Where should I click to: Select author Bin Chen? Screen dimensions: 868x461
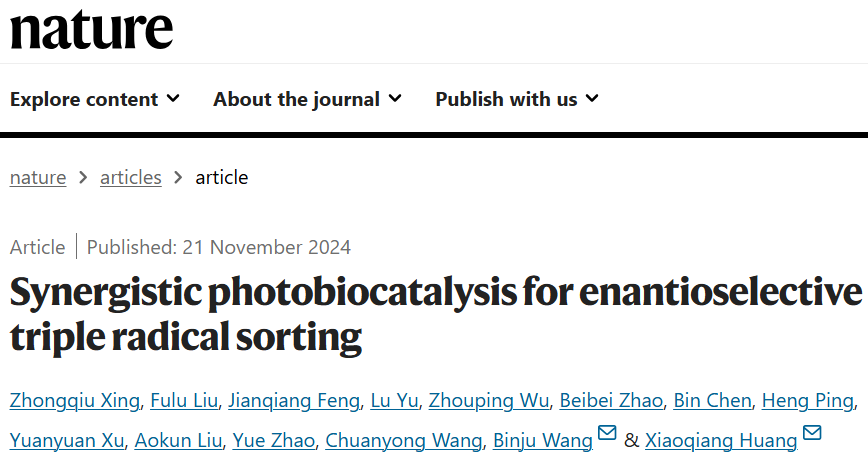point(712,401)
